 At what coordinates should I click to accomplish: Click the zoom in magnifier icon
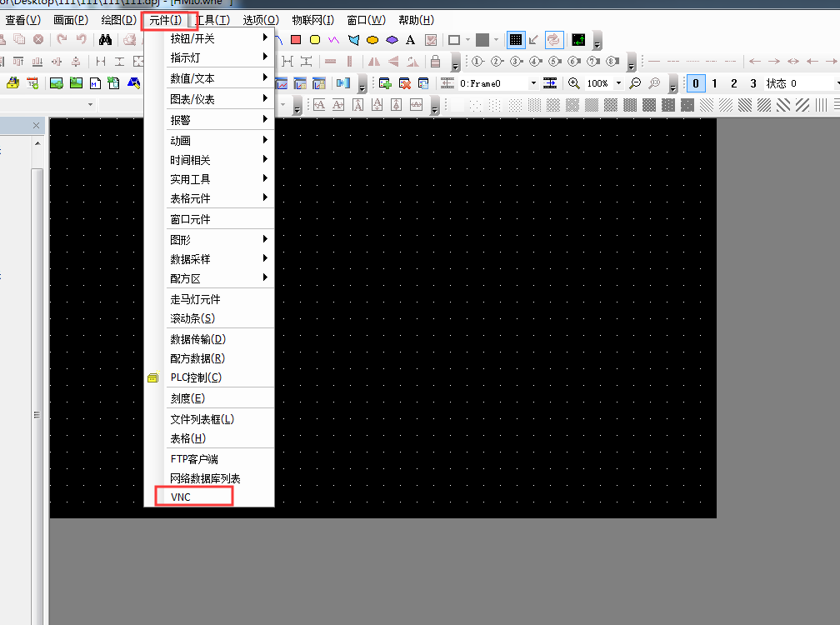(x=573, y=83)
